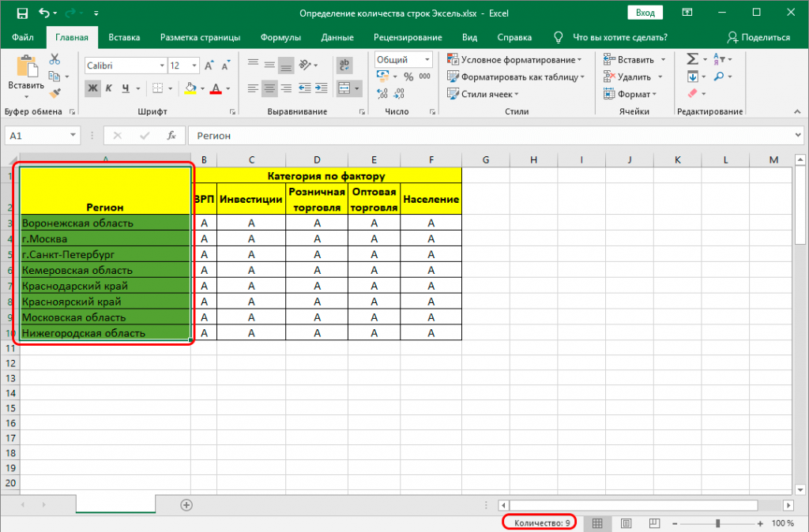This screenshot has width=809, height=532.
Task: Increase the indent
Action: point(322,88)
